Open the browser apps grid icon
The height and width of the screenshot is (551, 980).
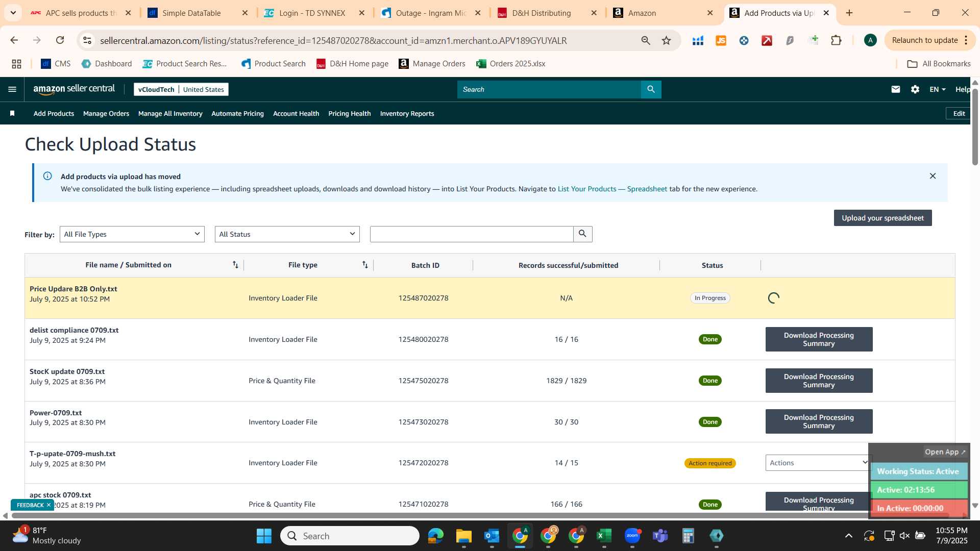16,64
